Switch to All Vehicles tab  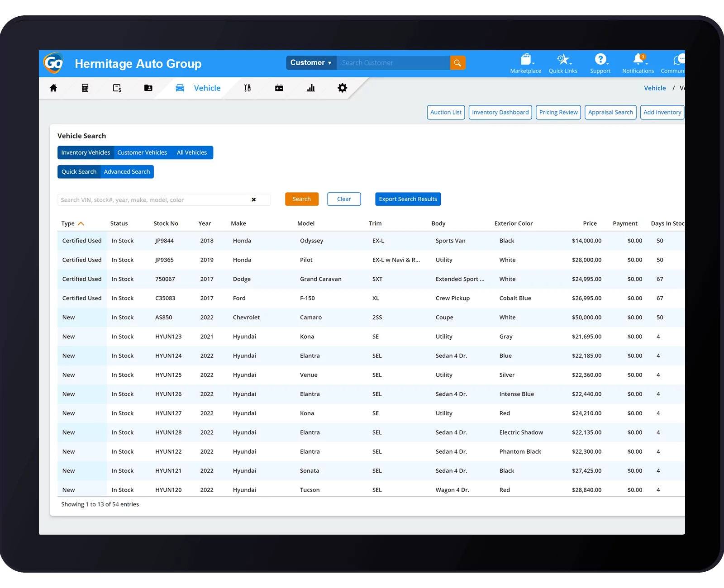192,152
